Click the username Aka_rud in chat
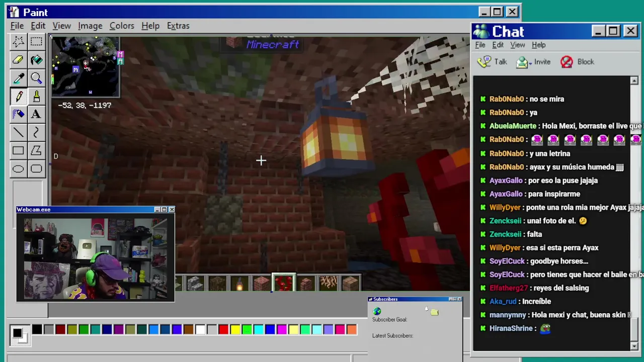The image size is (644, 362). [x=503, y=301]
